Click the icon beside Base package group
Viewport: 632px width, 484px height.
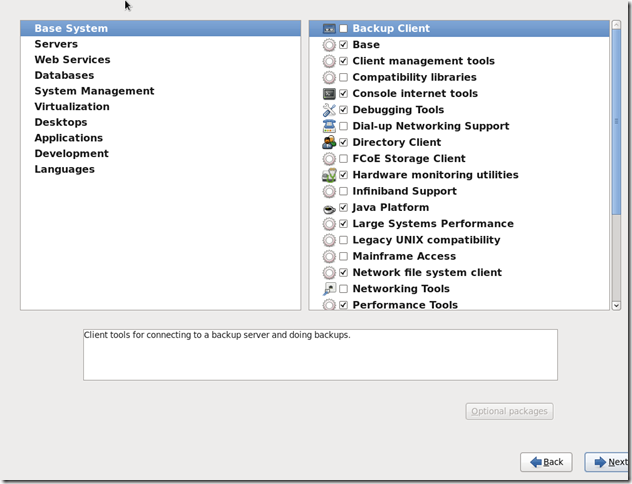(329, 45)
